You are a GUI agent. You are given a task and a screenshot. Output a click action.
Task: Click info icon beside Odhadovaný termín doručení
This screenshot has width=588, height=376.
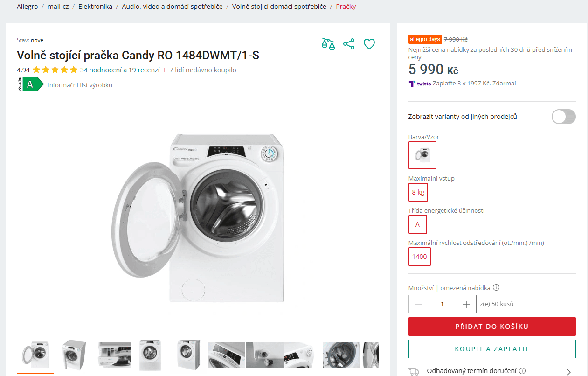click(x=522, y=371)
